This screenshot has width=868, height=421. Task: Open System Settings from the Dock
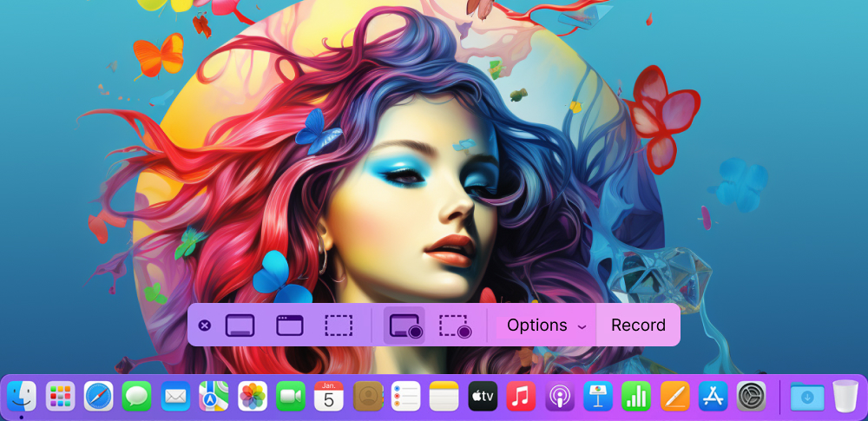coord(751,396)
